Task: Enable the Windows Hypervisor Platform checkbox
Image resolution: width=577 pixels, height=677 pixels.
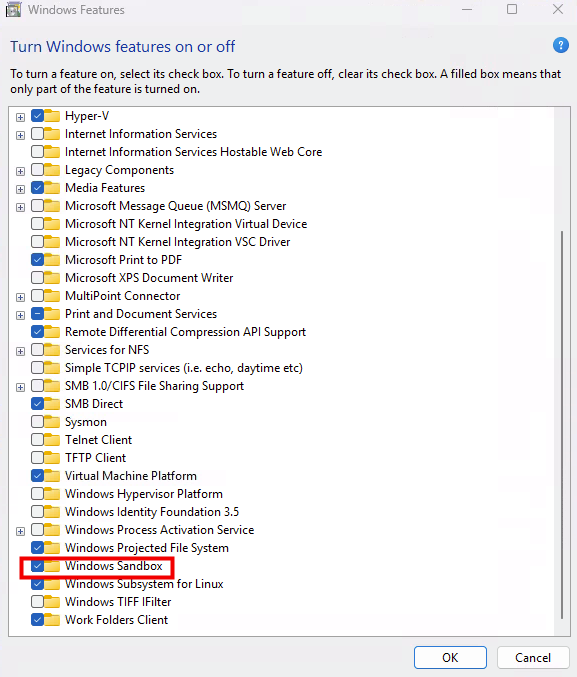Action: click(38, 494)
